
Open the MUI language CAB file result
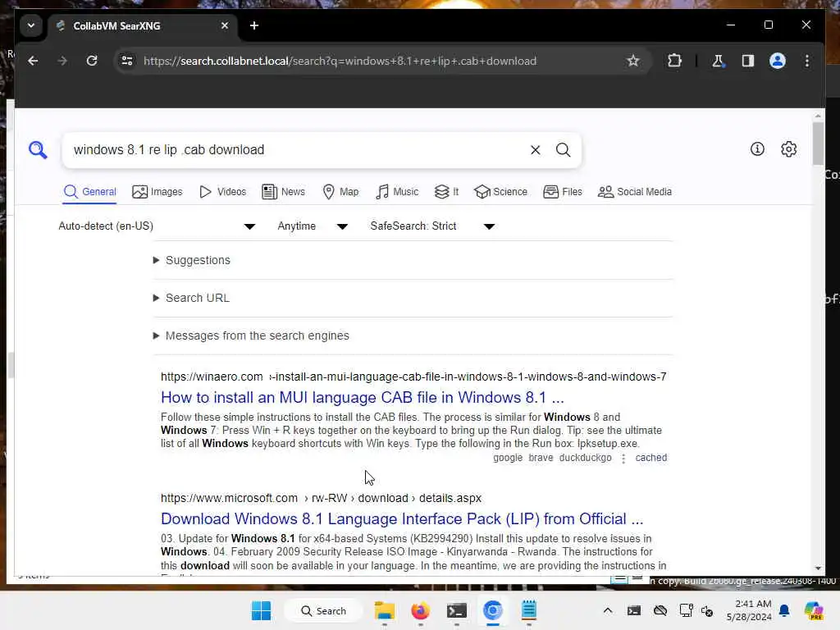pyautogui.click(x=362, y=398)
